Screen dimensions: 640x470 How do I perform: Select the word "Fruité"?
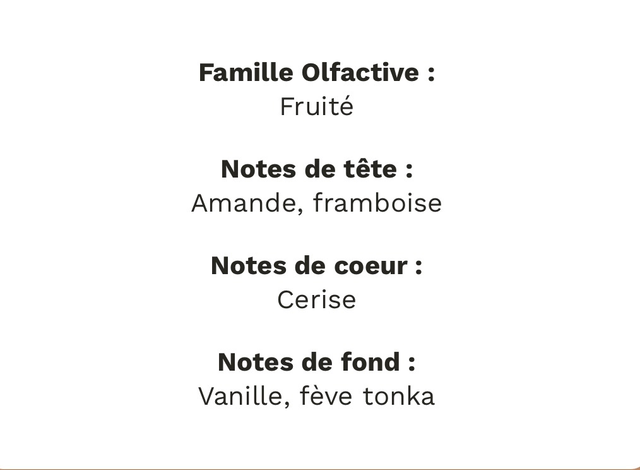[x=316, y=107]
